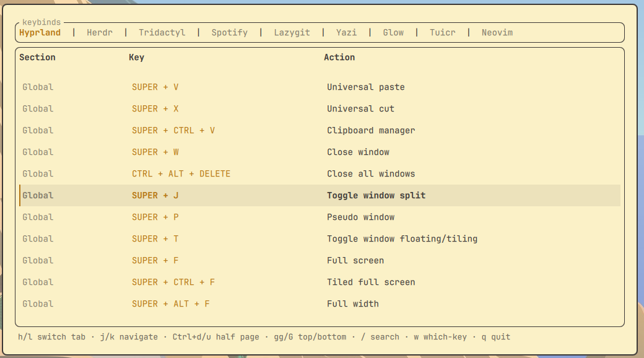Click the highlighted Toggle window split row

point(320,195)
